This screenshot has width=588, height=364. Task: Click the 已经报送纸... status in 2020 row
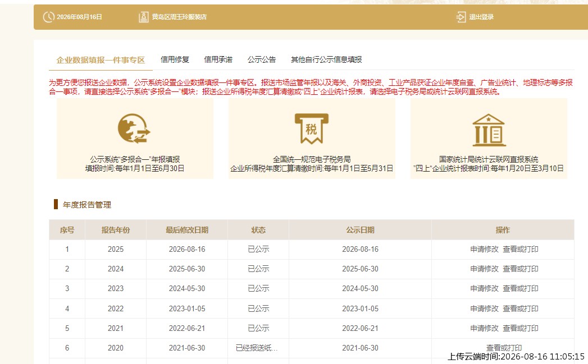point(257,348)
